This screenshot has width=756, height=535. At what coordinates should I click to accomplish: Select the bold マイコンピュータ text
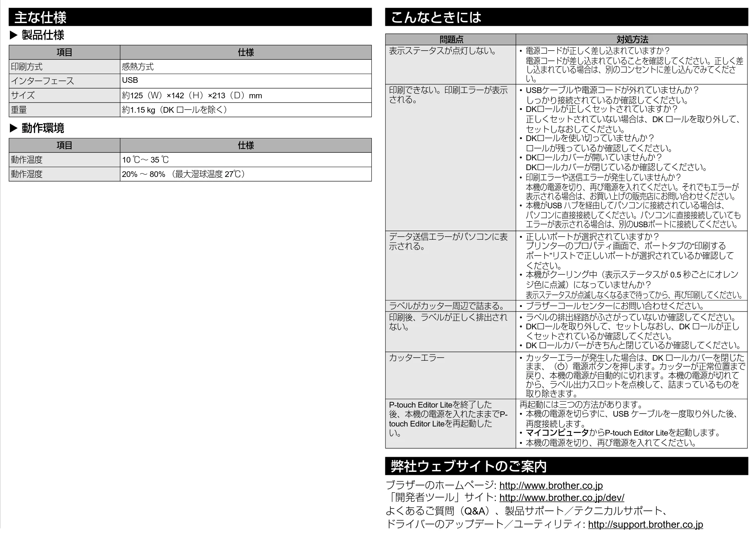tap(557, 433)
